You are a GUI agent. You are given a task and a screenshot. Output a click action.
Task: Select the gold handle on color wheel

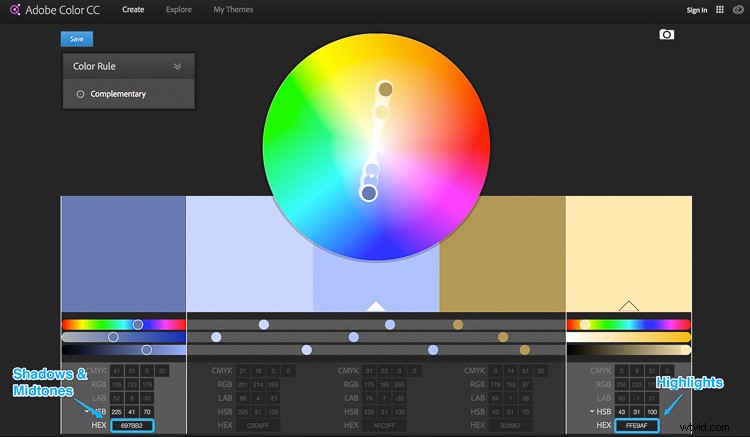(385, 90)
